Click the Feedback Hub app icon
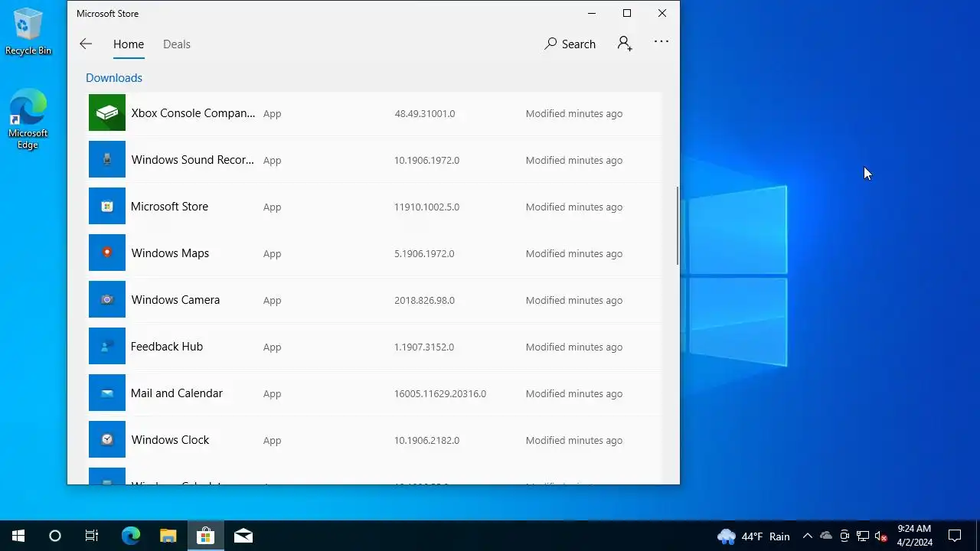The height and width of the screenshot is (551, 980). click(107, 347)
